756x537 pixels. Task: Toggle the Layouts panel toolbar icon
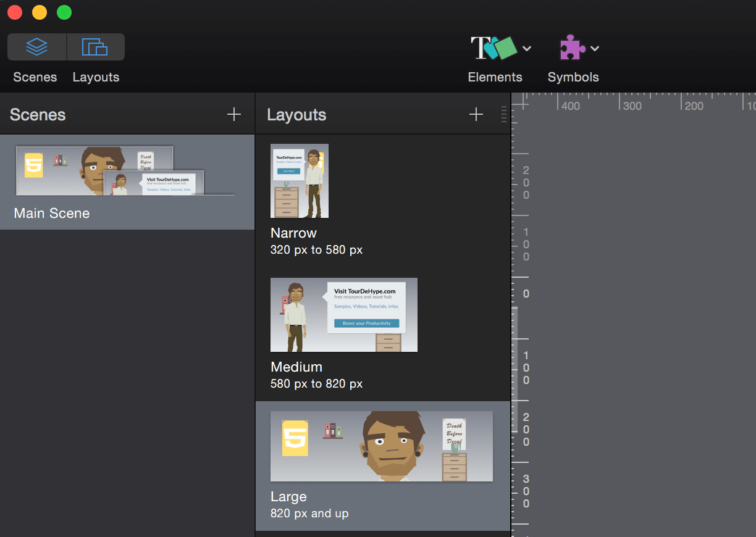(95, 47)
